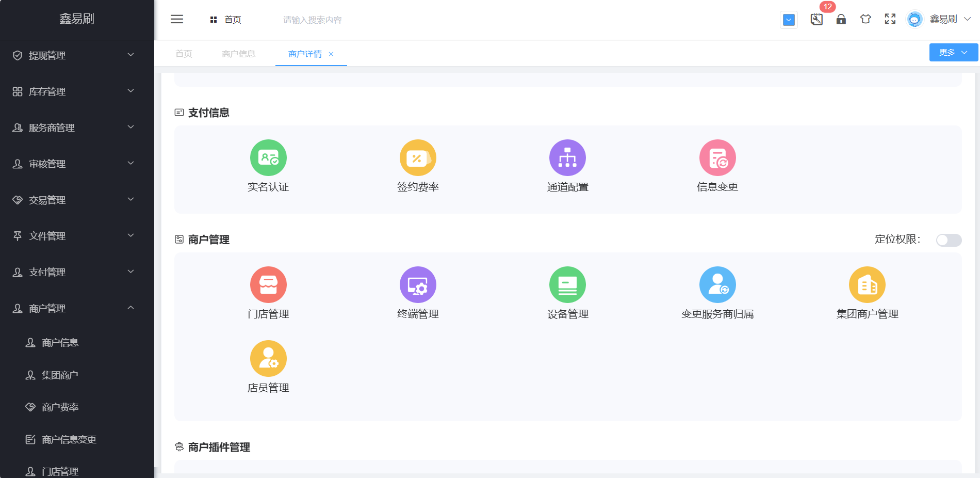
Task: Open the 店员管理 staff icon
Action: pos(268,359)
